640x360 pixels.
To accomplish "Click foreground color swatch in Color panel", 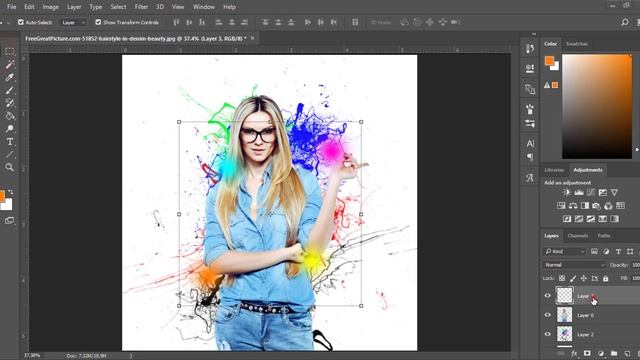I will pos(549,61).
